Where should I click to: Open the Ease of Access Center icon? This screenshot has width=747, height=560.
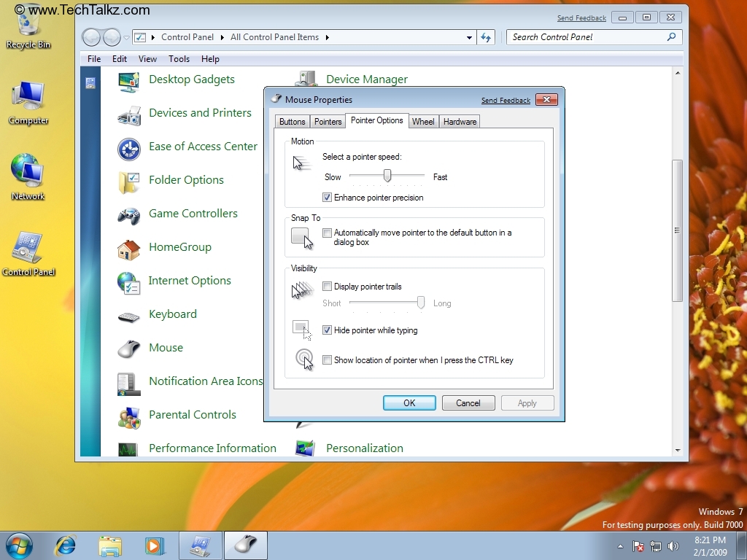point(203,147)
